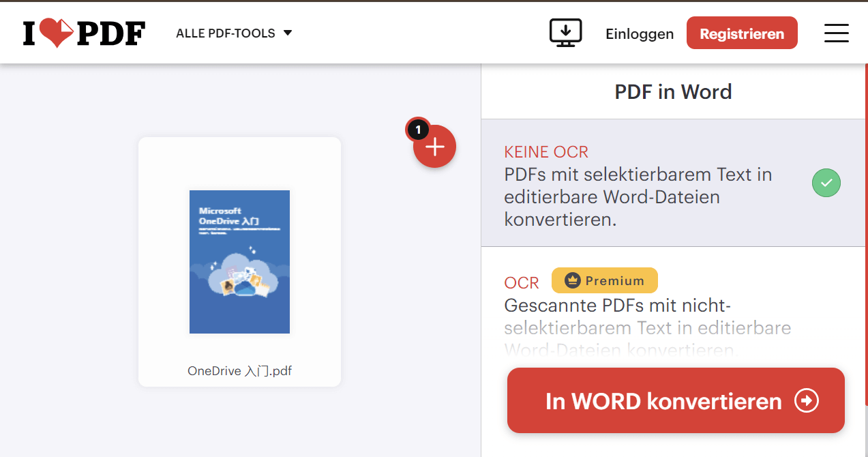Click the green checkmark on KEINE OCR
Image resolution: width=868 pixels, height=457 pixels.
click(x=826, y=183)
